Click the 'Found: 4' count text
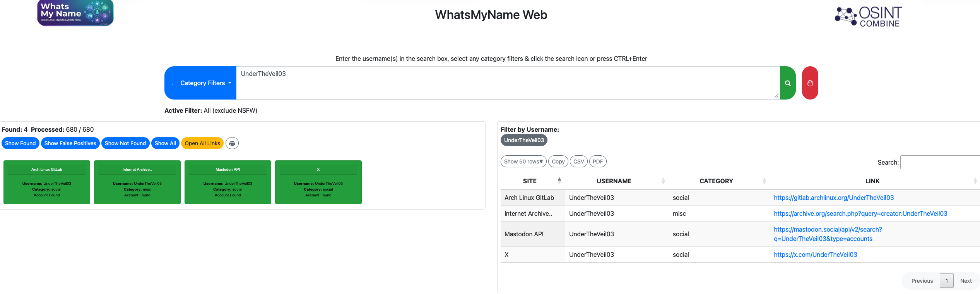The height and width of the screenshot is (294, 980). pos(15,129)
